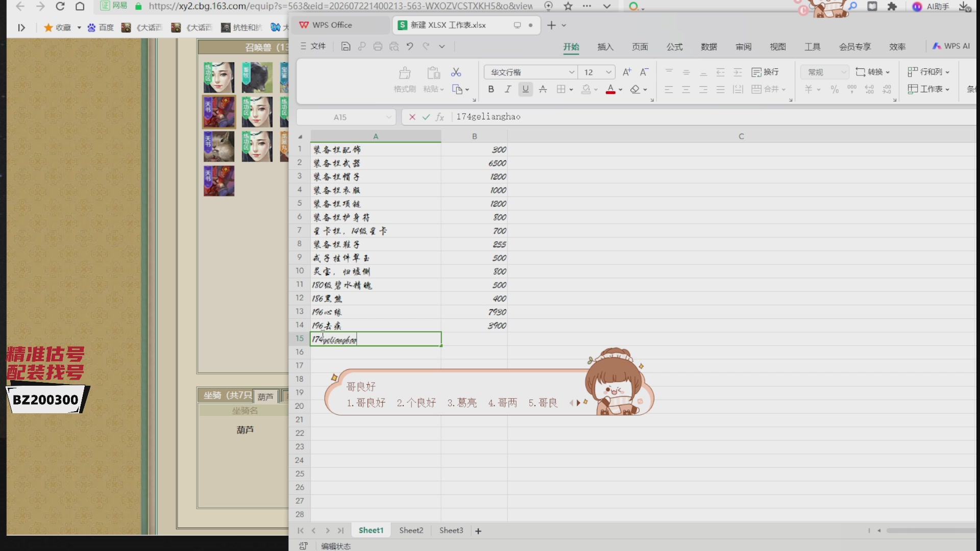The image size is (980, 551).
Task: Confirm formula entry with checkmark icon
Action: (426, 117)
